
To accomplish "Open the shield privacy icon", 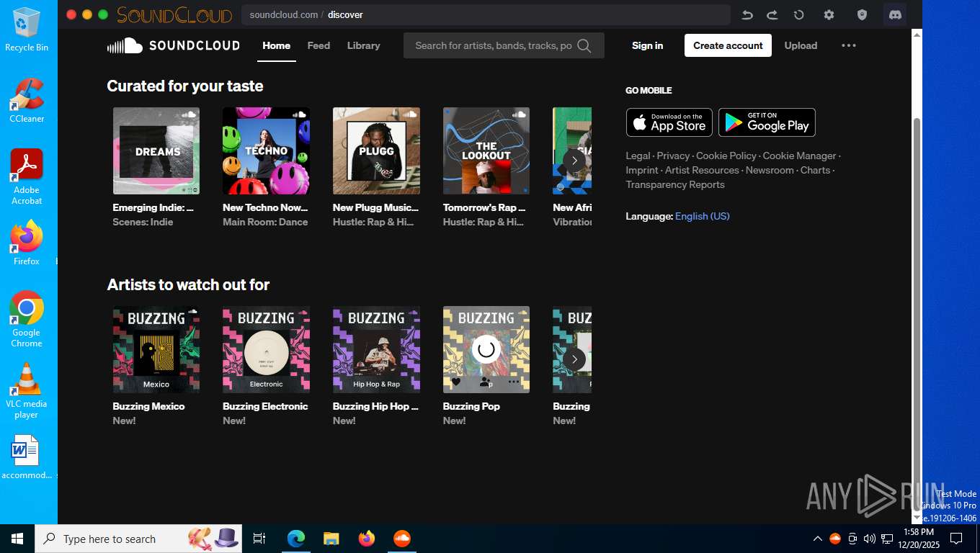I will click(862, 14).
